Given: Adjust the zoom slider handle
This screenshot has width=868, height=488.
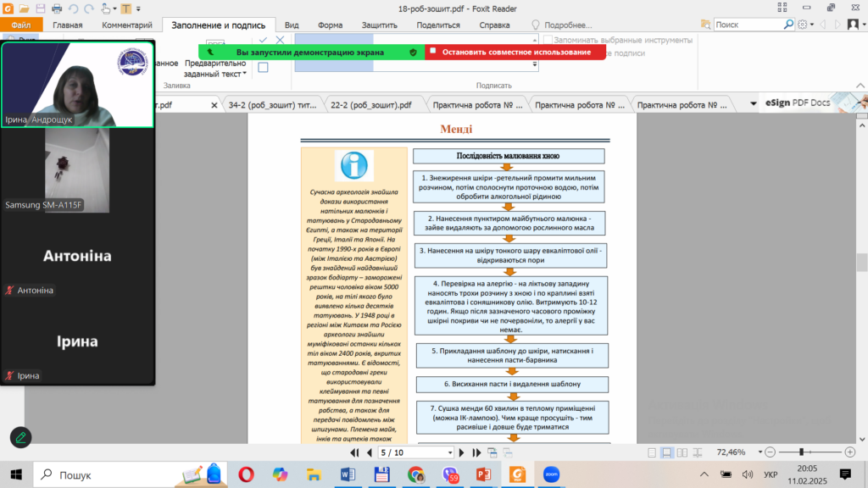Looking at the screenshot, I should click(801, 452).
